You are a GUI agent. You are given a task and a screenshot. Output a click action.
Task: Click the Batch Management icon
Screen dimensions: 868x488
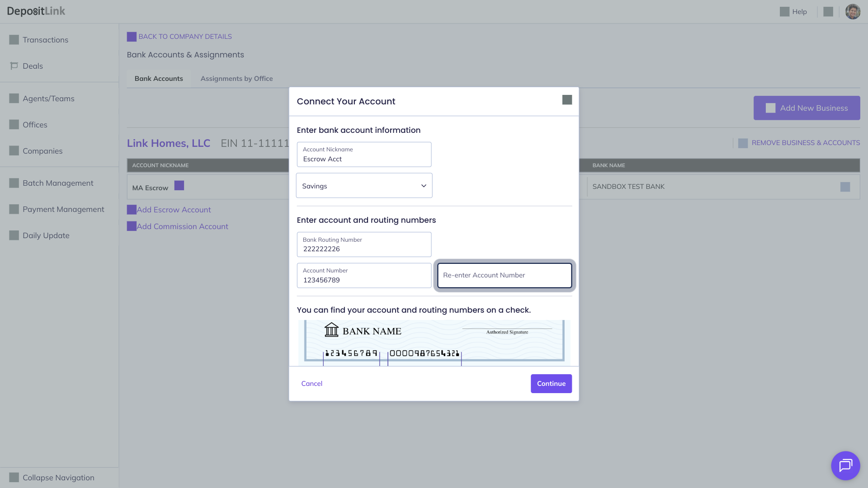point(14,183)
